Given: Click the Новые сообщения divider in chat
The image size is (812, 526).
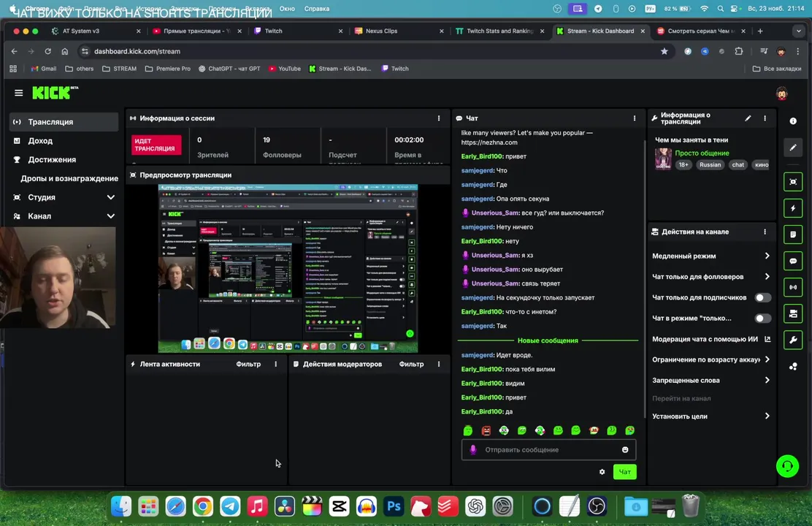Looking at the screenshot, I should 548,340.
